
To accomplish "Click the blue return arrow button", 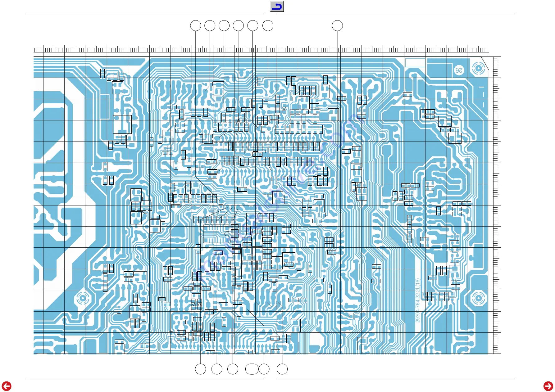I will [277, 7].
